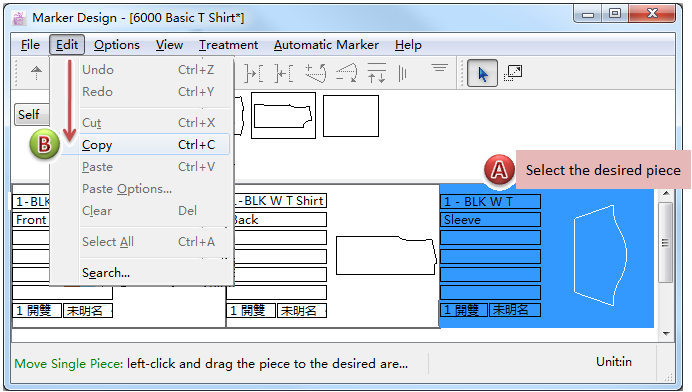
Task: Click the piece list scrollbar down arrow
Action: (666, 334)
